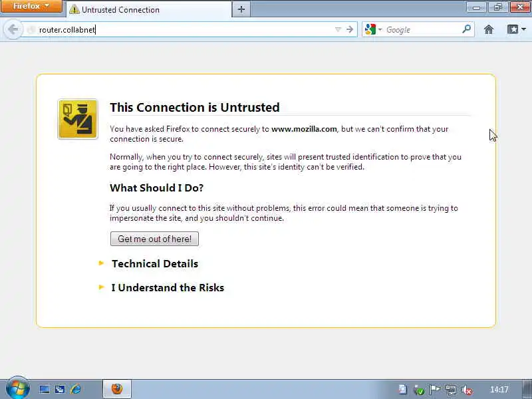Open the Bookmarks menu star button
This screenshot has height=399, width=532.
pos(517,29)
